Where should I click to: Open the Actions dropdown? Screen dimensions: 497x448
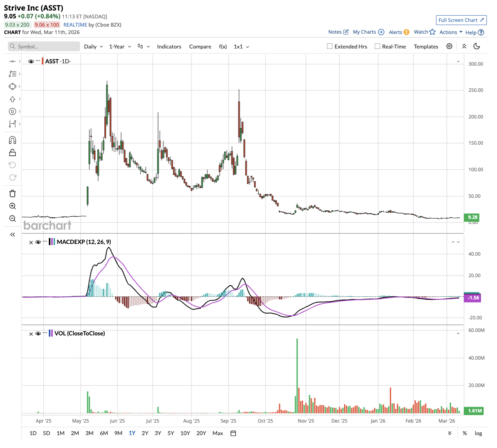[451, 32]
